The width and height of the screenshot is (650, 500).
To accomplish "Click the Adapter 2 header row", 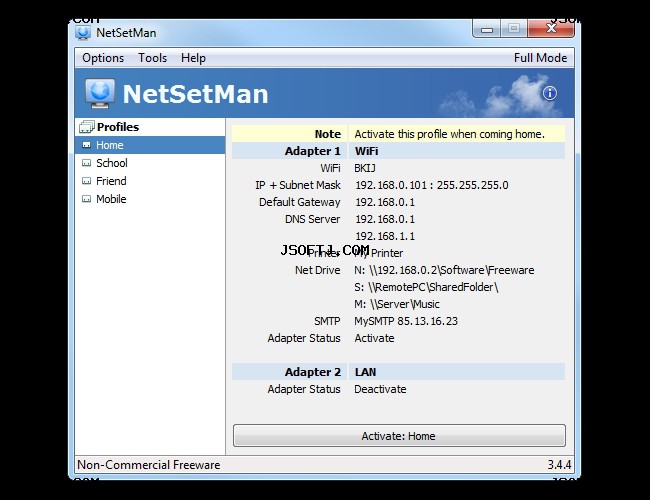I will point(398,372).
